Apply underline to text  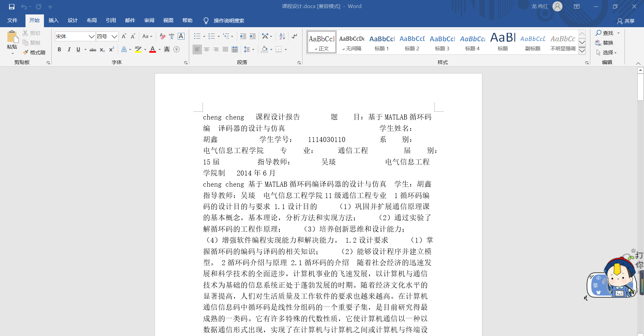pyautogui.click(x=78, y=49)
